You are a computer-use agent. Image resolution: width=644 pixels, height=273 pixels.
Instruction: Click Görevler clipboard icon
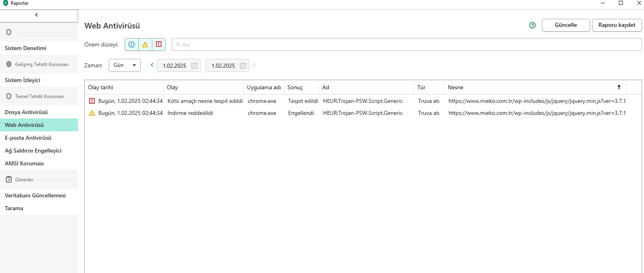(9, 179)
